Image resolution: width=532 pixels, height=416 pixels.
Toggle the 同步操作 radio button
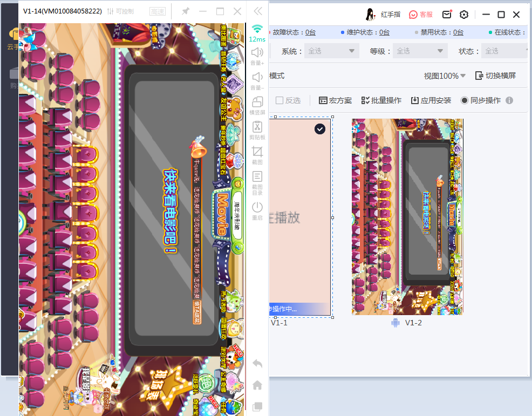464,100
